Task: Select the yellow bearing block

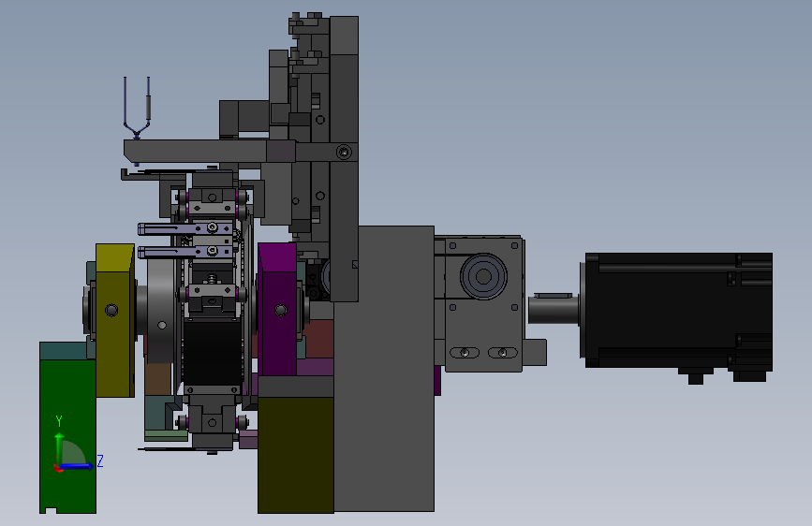Action: pyautogui.click(x=115, y=320)
